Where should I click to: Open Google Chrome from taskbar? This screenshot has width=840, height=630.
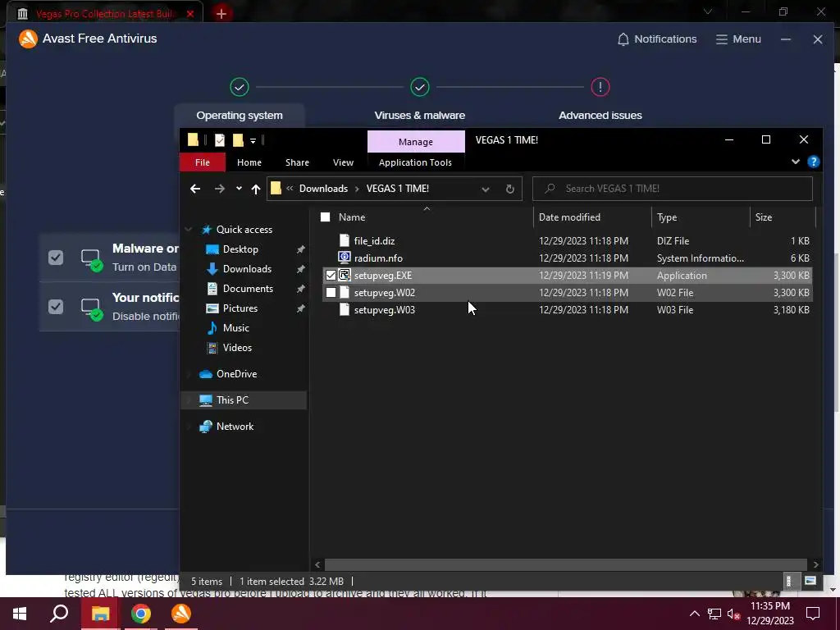(141, 614)
